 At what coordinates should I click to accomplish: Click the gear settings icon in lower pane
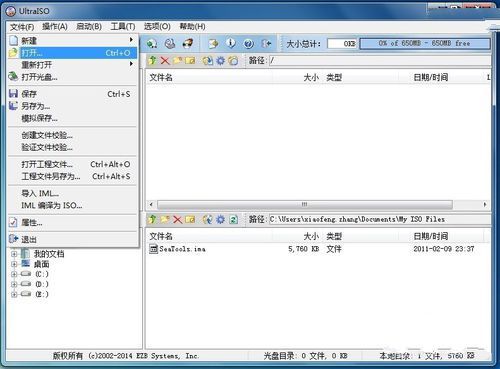click(x=220, y=219)
